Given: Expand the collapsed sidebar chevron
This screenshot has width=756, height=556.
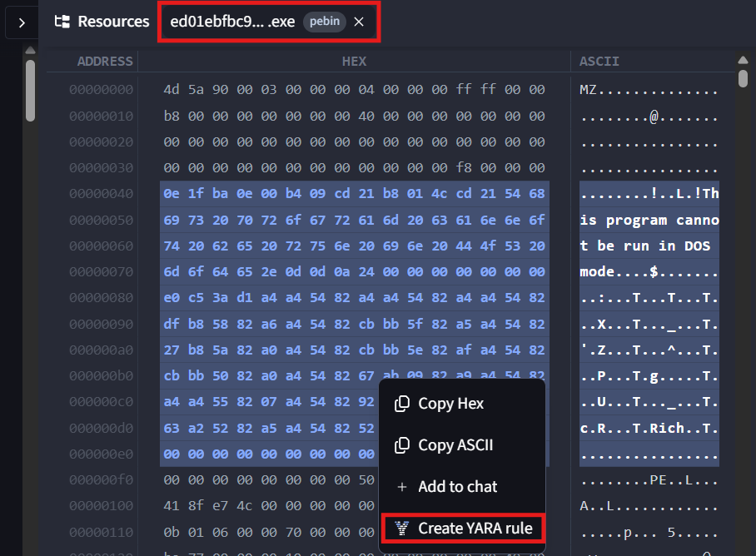Looking at the screenshot, I should [22, 22].
